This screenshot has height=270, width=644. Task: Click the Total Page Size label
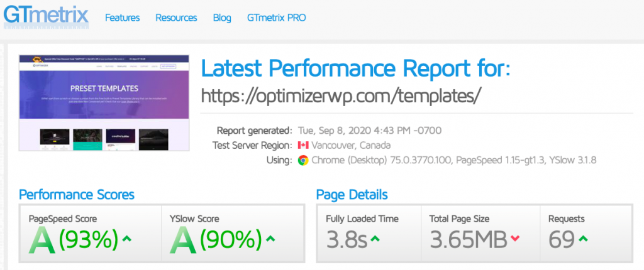tap(460, 219)
